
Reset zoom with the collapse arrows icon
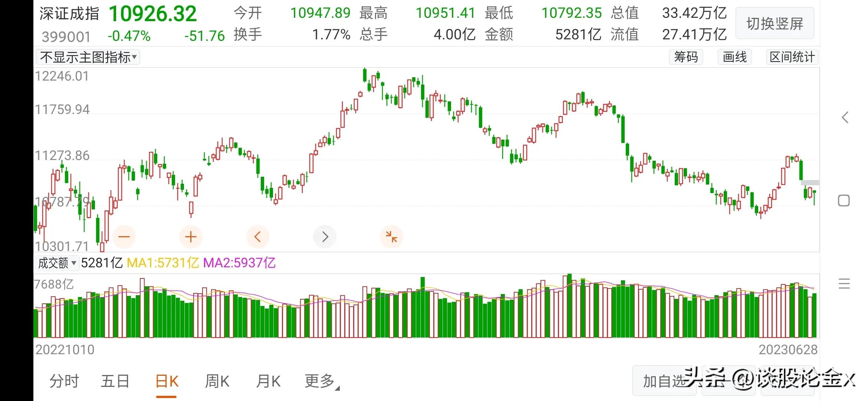click(x=392, y=237)
